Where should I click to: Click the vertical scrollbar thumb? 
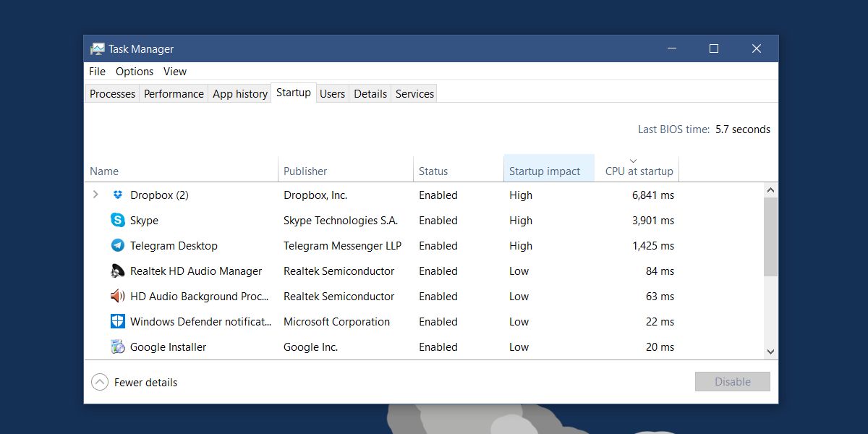pos(770,236)
